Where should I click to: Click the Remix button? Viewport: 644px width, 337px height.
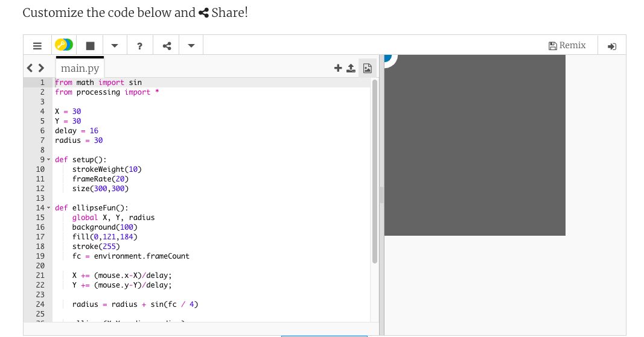[567, 45]
